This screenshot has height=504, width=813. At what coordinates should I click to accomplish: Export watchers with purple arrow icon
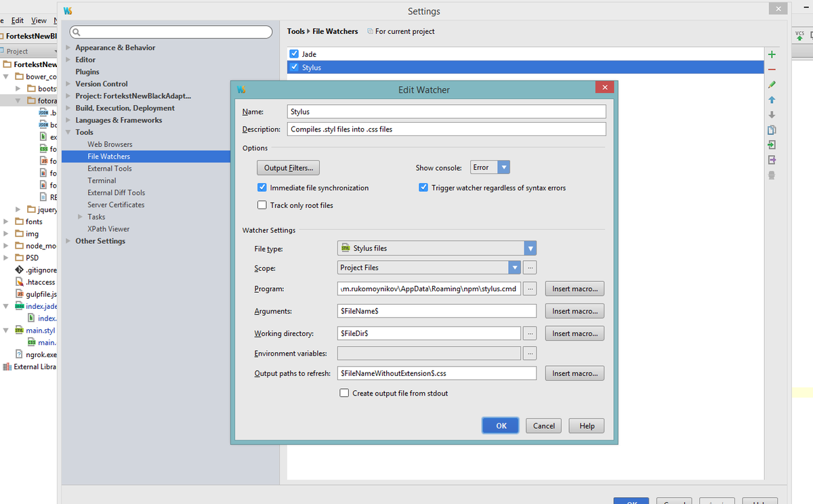pyautogui.click(x=772, y=160)
